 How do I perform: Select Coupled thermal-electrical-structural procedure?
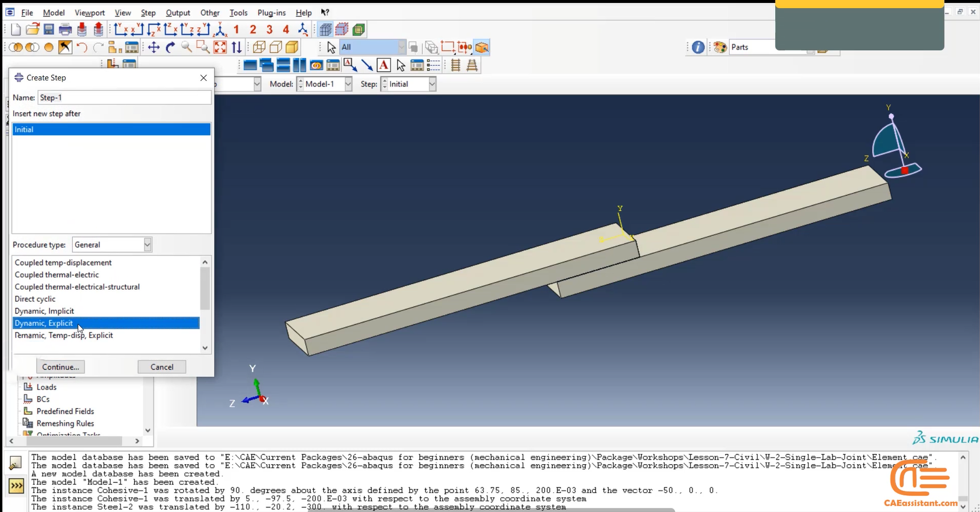click(106, 287)
